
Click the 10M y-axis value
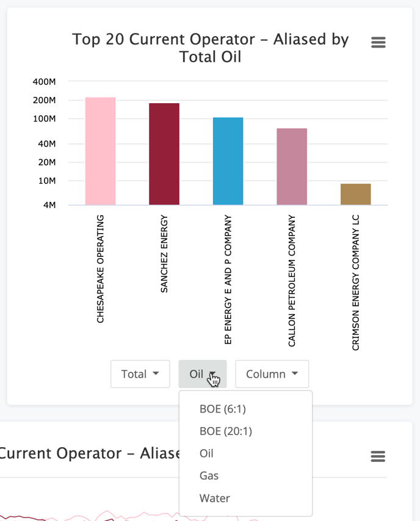(46, 181)
